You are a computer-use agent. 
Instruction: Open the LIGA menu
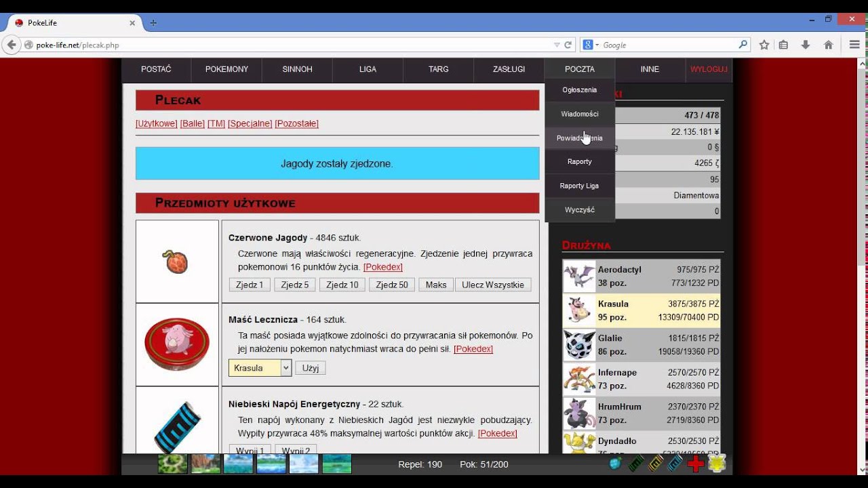coord(368,69)
